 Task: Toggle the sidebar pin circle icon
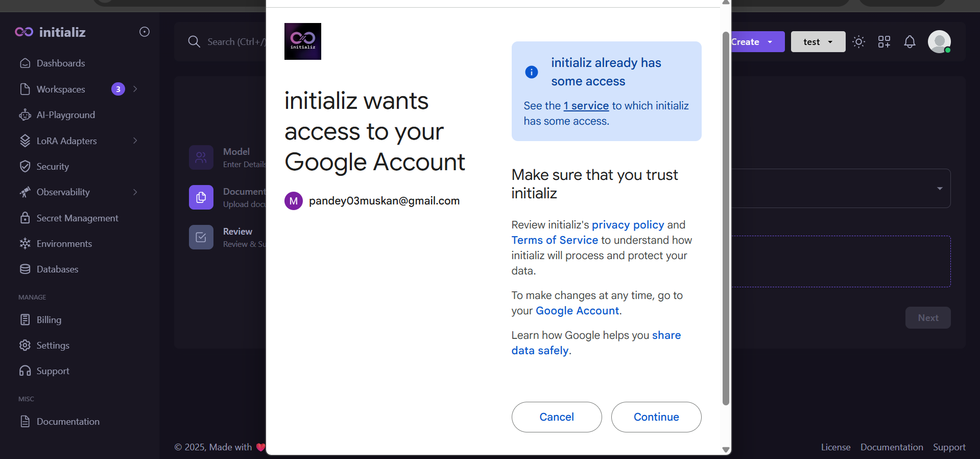(x=145, y=32)
